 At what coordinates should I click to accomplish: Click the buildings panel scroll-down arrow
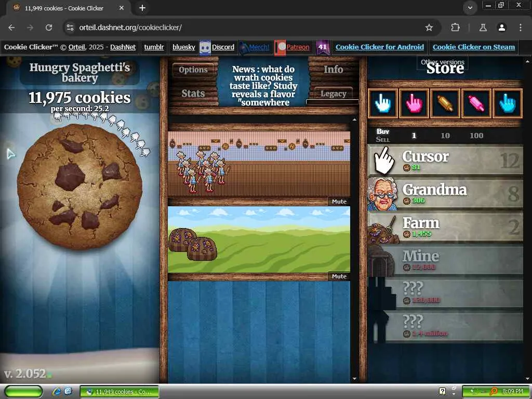click(x=354, y=379)
